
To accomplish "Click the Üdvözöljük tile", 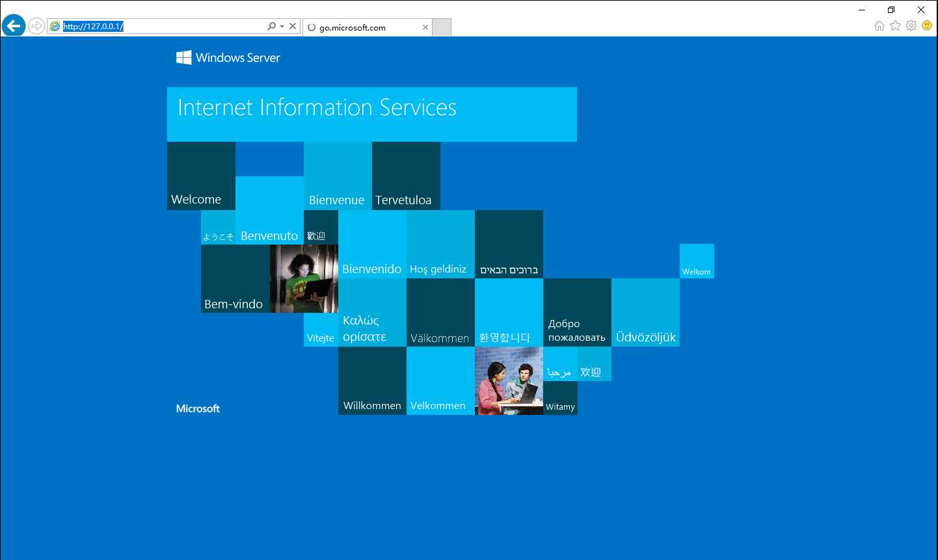I will 645,312.
